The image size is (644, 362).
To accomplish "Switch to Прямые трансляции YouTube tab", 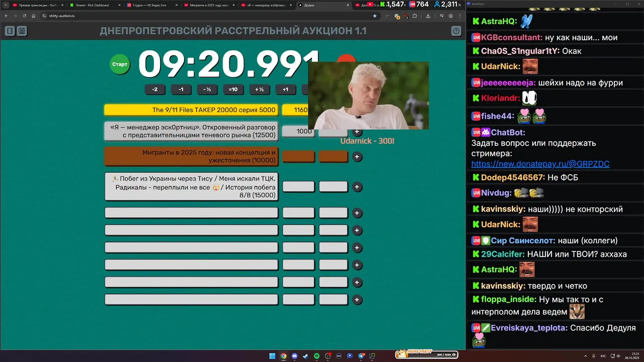I will [37, 5].
